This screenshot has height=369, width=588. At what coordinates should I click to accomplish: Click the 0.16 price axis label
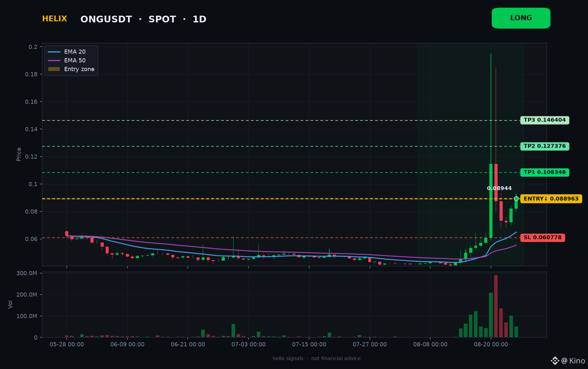[31, 102]
